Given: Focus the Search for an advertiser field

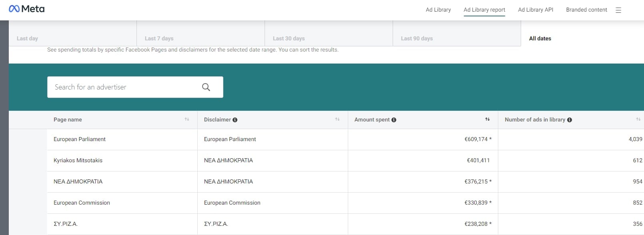Looking at the screenshot, I should (x=135, y=87).
